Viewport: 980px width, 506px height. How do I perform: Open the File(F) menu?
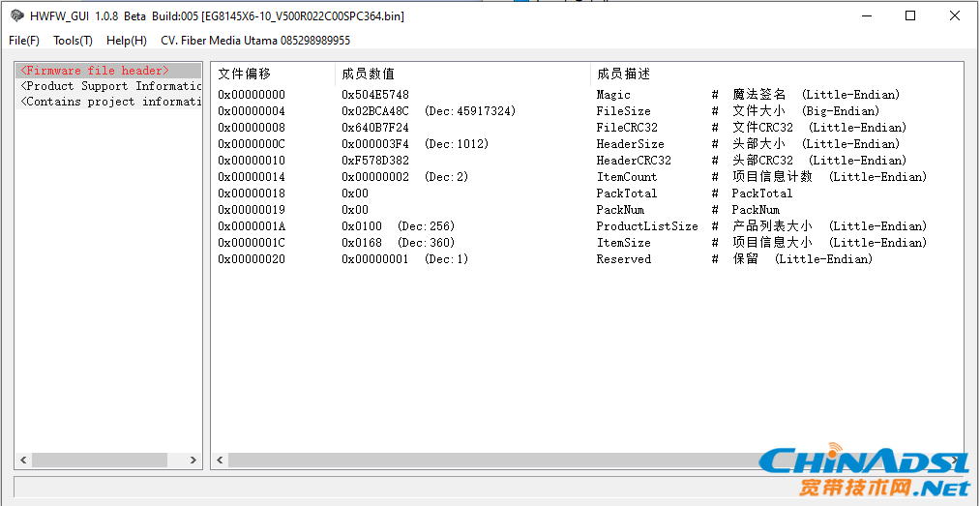tap(24, 41)
